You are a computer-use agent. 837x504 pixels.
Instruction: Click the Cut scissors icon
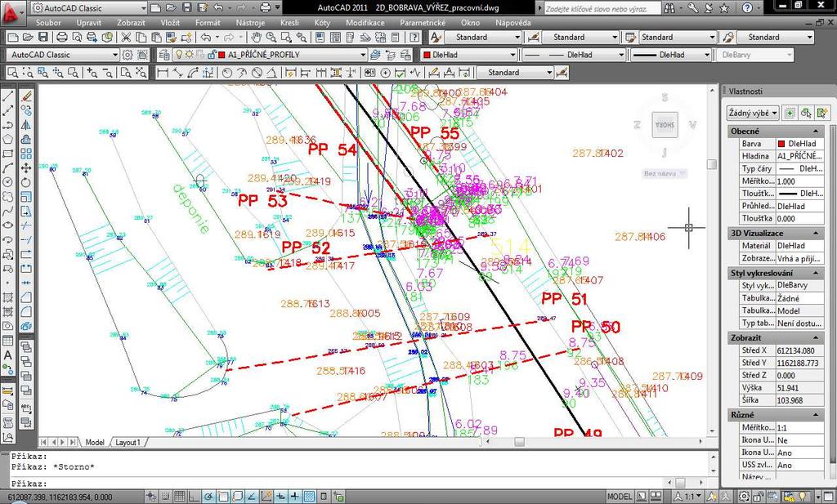click(126, 38)
